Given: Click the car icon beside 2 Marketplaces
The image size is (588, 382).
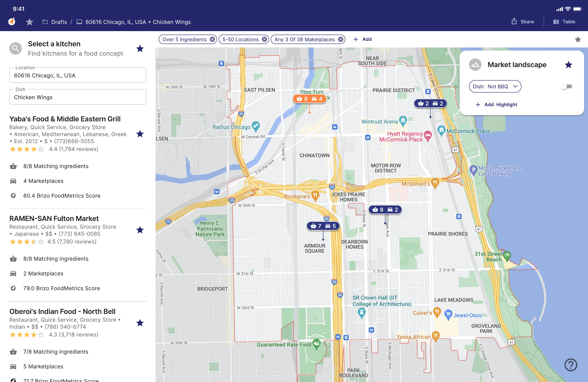Looking at the screenshot, I should tap(13, 273).
